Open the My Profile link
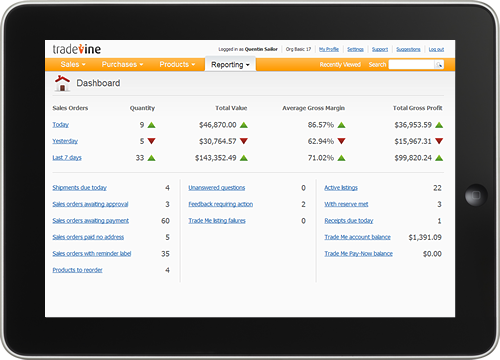Screen dimensions: 500x360 pyautogui.click(x=329, y=49)
